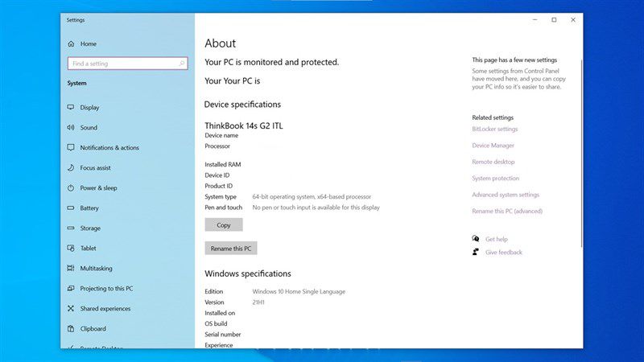Click the search magnifier icon
644x362 pixels.
[182, 64]
